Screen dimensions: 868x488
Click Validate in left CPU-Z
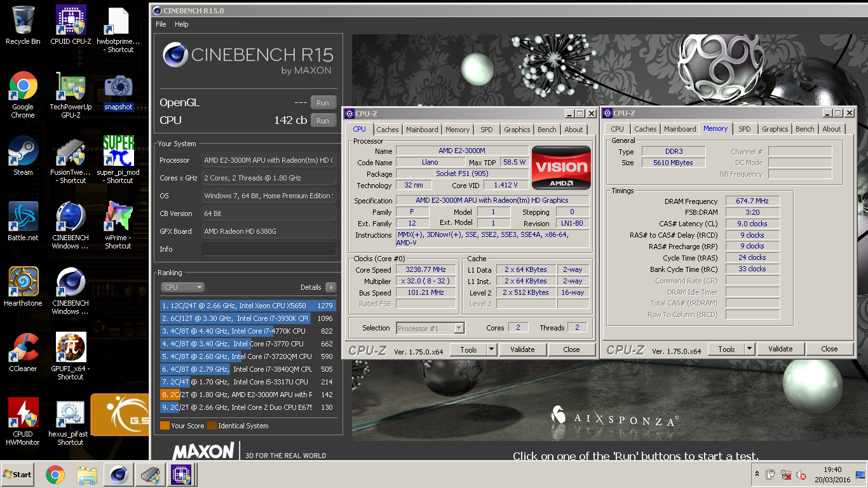coord(522,349)
